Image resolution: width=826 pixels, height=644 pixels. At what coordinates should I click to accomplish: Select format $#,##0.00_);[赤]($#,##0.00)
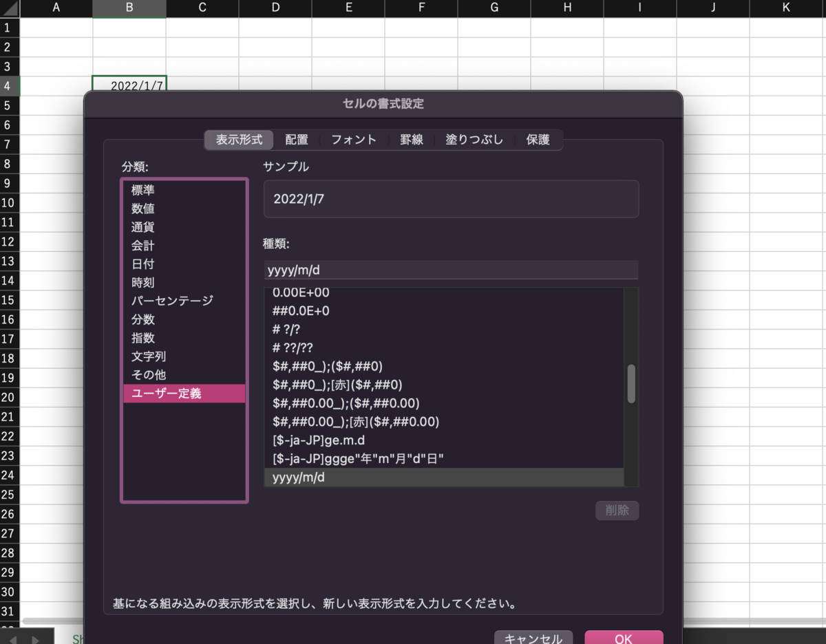(x=444, y=422)
